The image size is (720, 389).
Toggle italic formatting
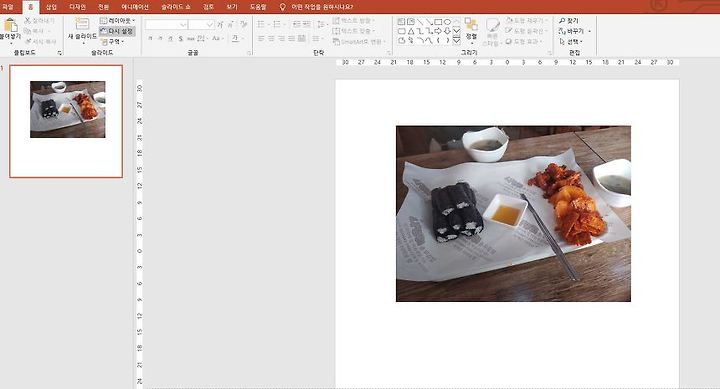click(160, 39)
